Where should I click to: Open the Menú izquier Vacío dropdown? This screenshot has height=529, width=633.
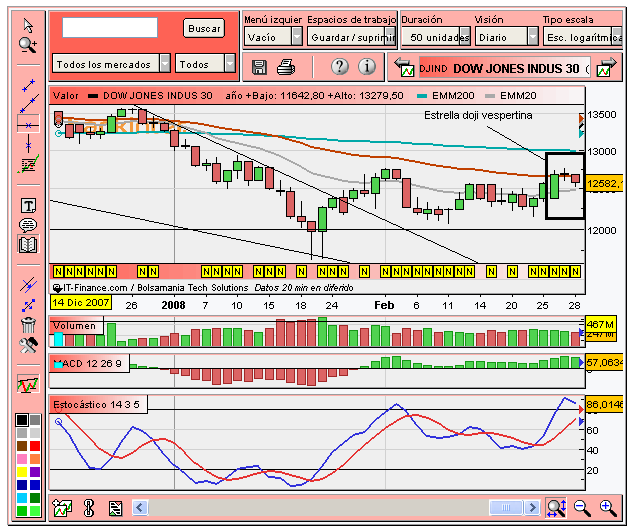point(273,37)
